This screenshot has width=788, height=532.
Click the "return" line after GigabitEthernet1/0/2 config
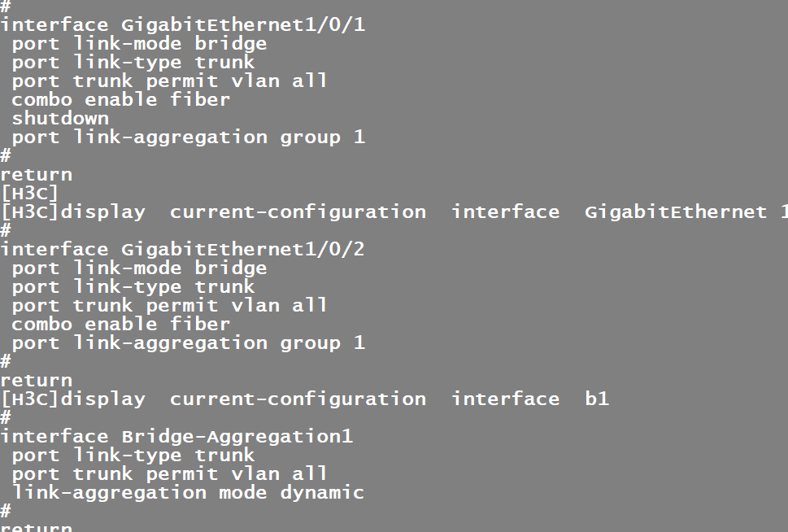click(x=36, y=381)
